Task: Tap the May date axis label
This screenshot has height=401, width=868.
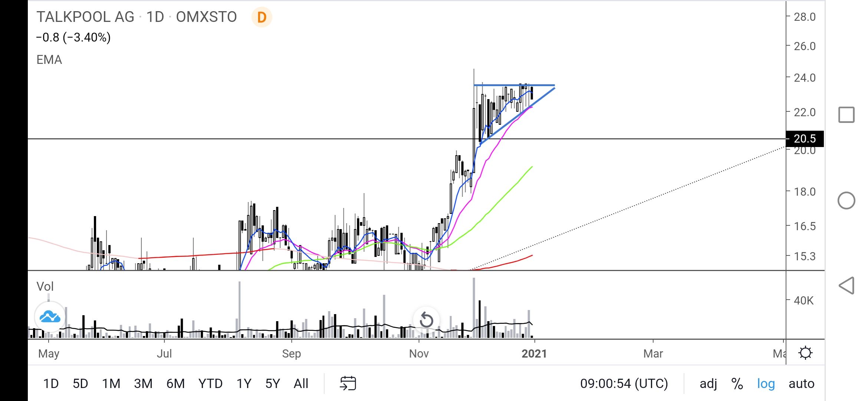Action: [x=49, y=353]
